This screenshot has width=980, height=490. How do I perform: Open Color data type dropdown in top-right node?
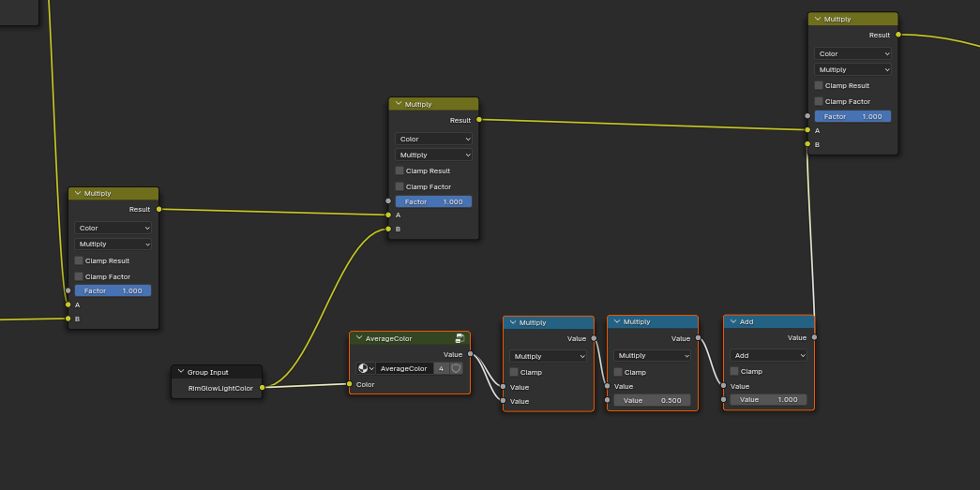(852, 53)
